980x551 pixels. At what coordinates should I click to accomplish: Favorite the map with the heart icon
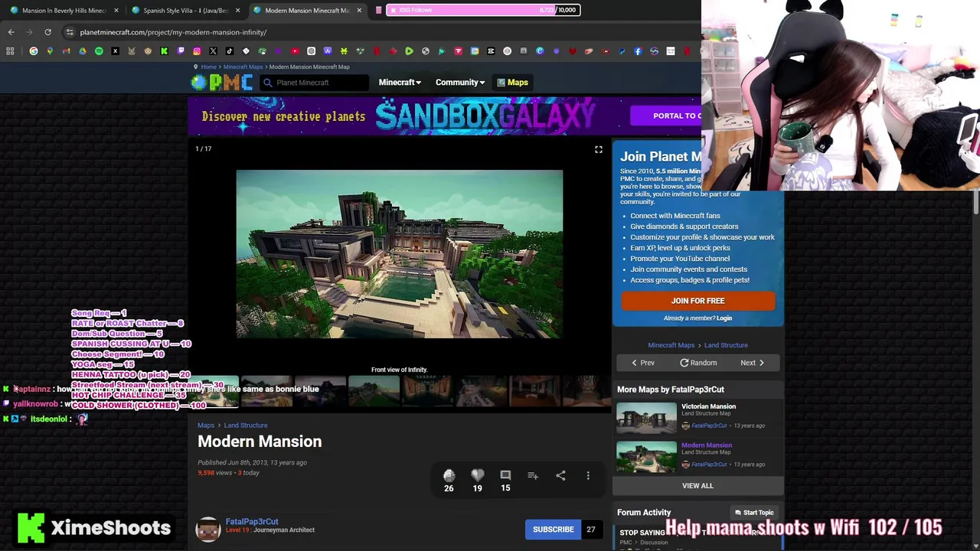coord(478,476)
